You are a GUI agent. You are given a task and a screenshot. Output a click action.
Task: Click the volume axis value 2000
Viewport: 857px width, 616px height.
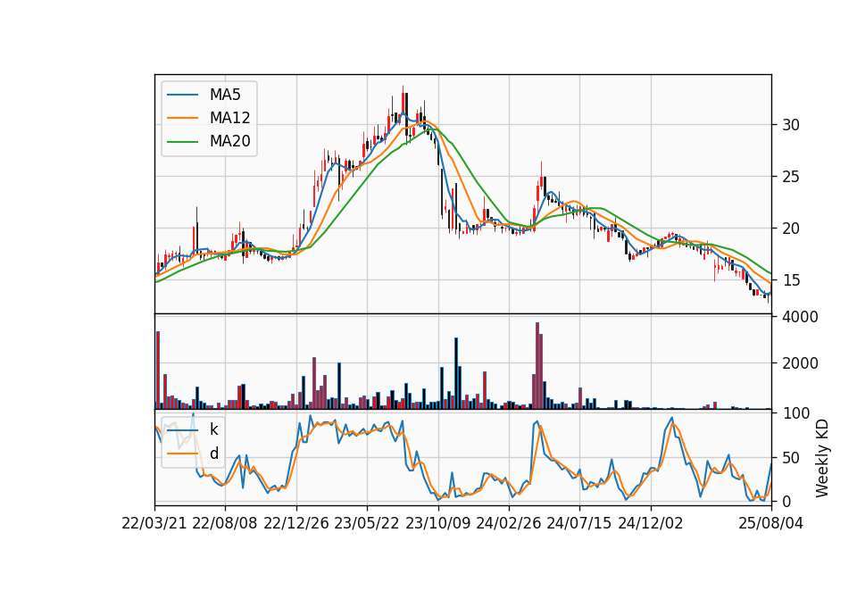[800, 363]
